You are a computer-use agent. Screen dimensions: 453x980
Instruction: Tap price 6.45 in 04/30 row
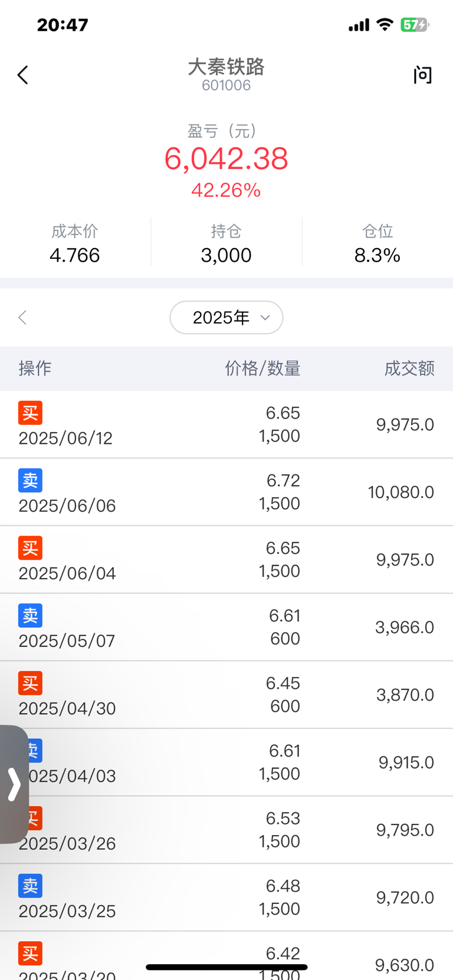pyautogui.click(x=283, y=683)
